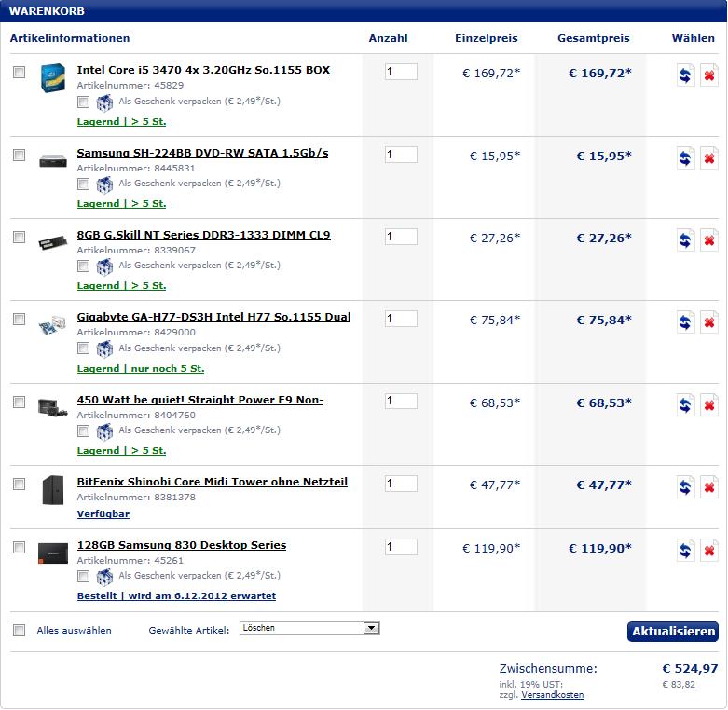728x710 pixels.
Task: Delete Intel Core i5 3470 with red X
Action: point(709,75)
